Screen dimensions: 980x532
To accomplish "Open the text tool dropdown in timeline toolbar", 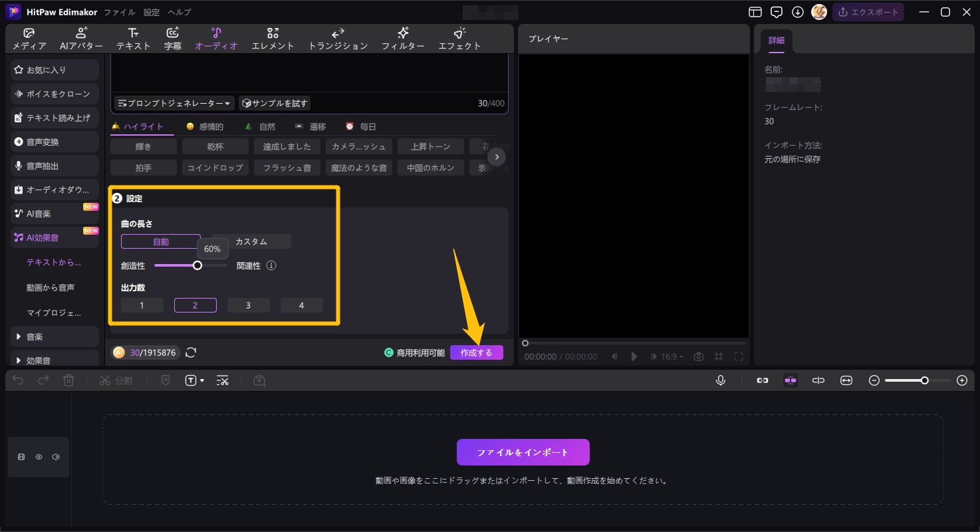I will tap(195, 380).
